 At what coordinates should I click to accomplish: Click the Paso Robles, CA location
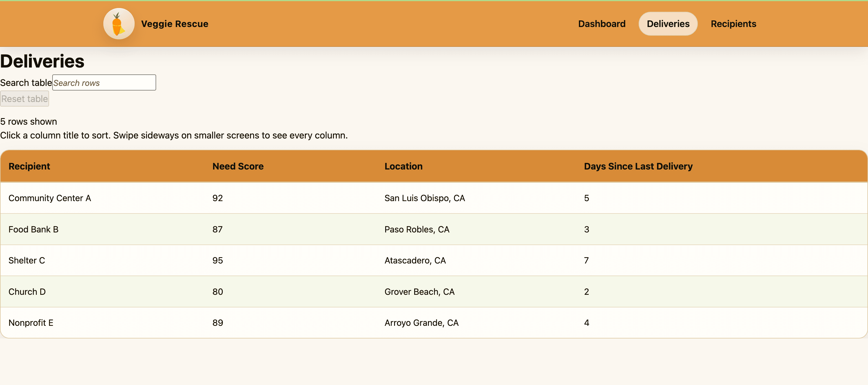(x=417, y=230)
